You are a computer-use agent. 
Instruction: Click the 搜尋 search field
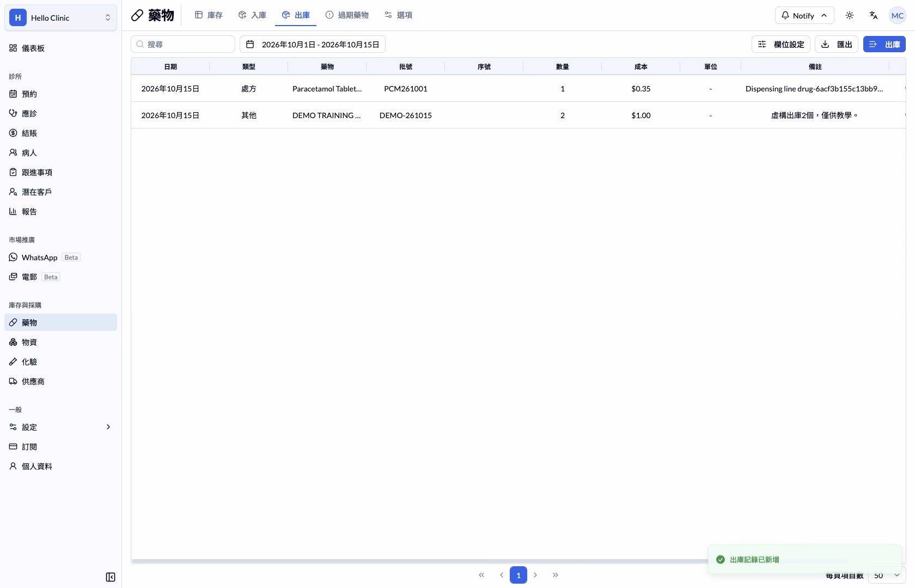pos(183,44)
